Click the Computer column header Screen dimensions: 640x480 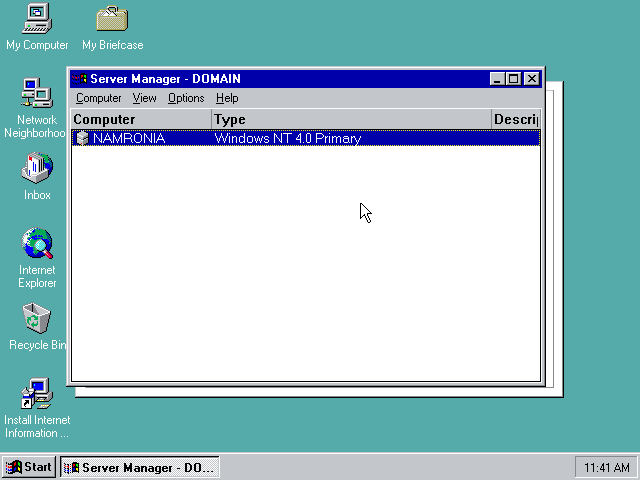tap(142, 119)
